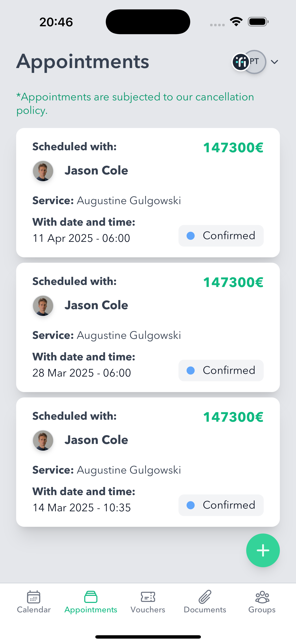The width and height of the screenshot is (296, 644).
Task: Open the Calendar tab icon
Action: pyautogui.click(x=34, y=597)
